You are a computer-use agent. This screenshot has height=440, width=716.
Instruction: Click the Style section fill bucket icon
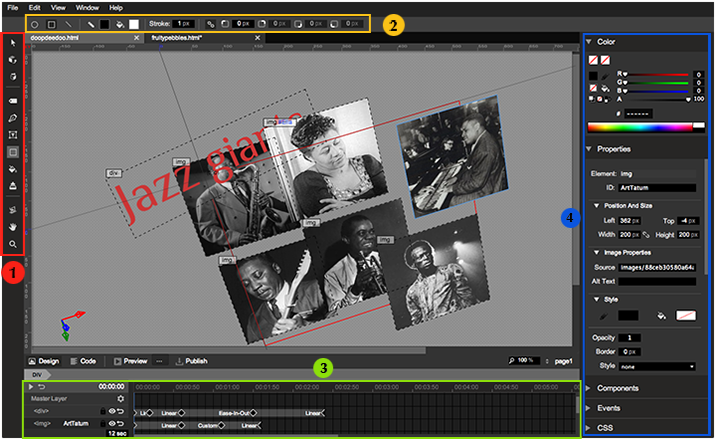point(661,315)
